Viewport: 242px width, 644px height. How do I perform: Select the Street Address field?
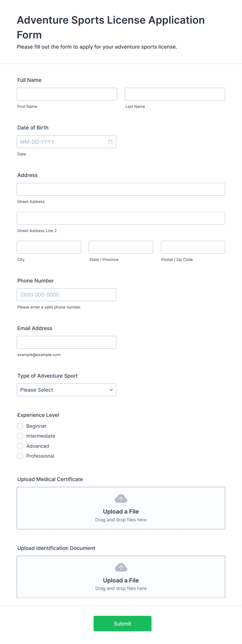[121, 189]
